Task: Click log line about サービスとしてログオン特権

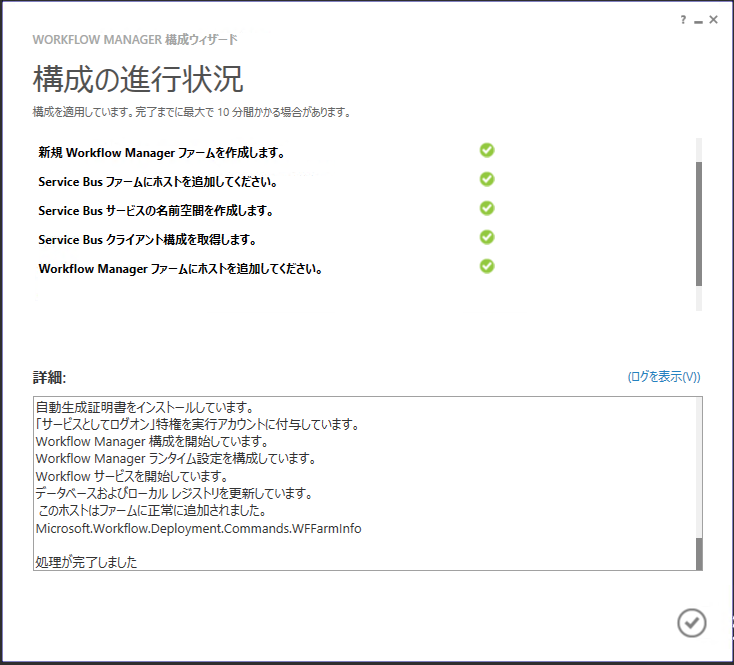Action: [x=198, y=424]
